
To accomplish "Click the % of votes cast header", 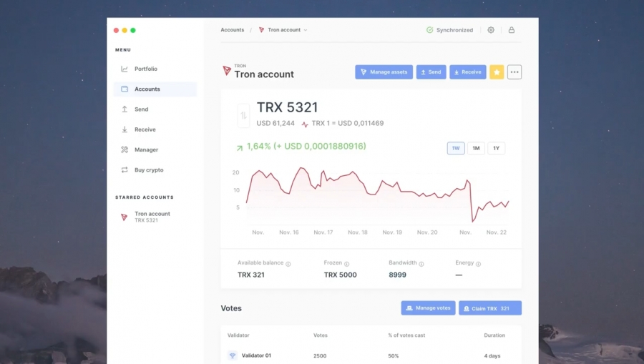I will [406, 335].
